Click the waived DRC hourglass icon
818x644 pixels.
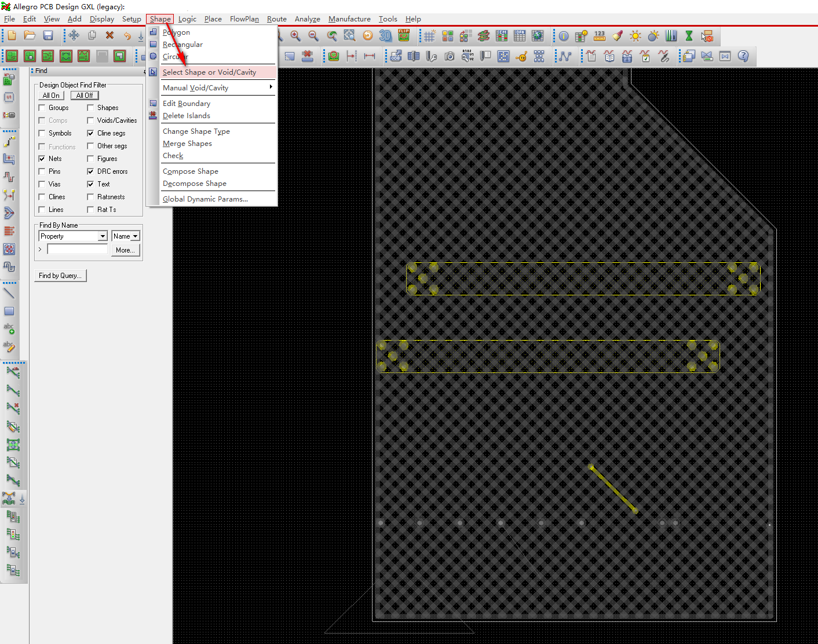(688, 36)
